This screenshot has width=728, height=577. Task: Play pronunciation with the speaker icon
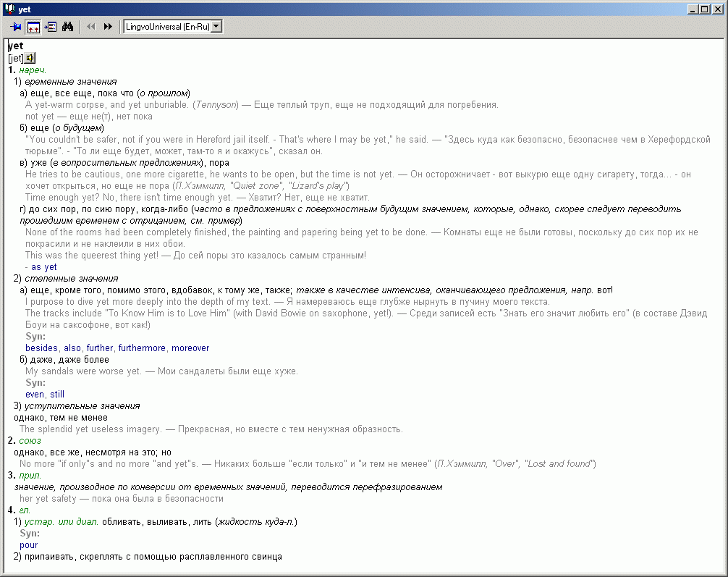pos(30,58)
